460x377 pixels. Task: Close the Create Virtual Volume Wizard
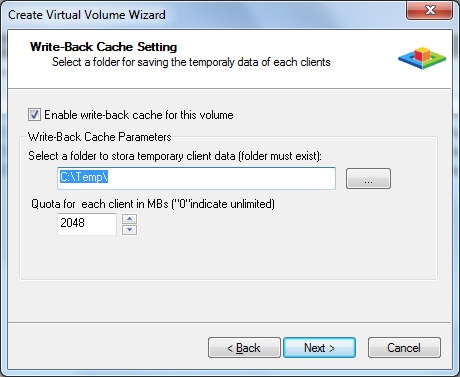[429, 10]
